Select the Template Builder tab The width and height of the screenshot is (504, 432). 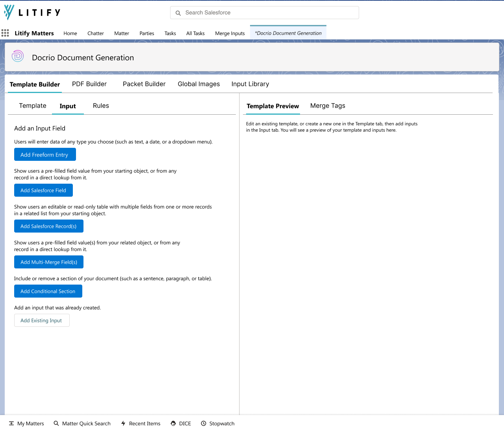coord(35,84)
